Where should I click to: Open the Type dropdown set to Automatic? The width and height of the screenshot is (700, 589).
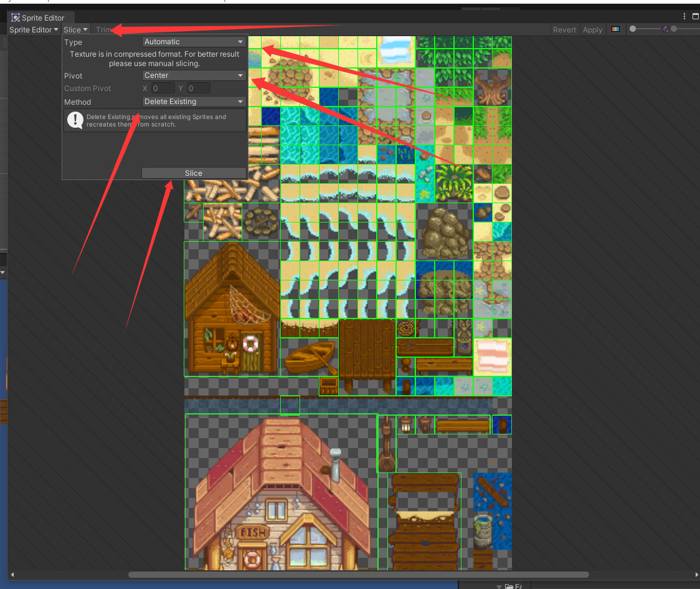194,42
